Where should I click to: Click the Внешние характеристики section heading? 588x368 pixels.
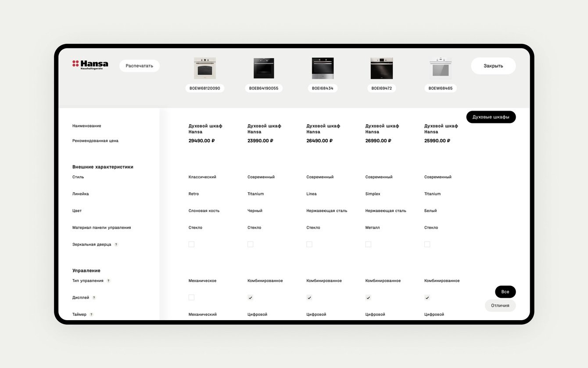pos(103,167)
